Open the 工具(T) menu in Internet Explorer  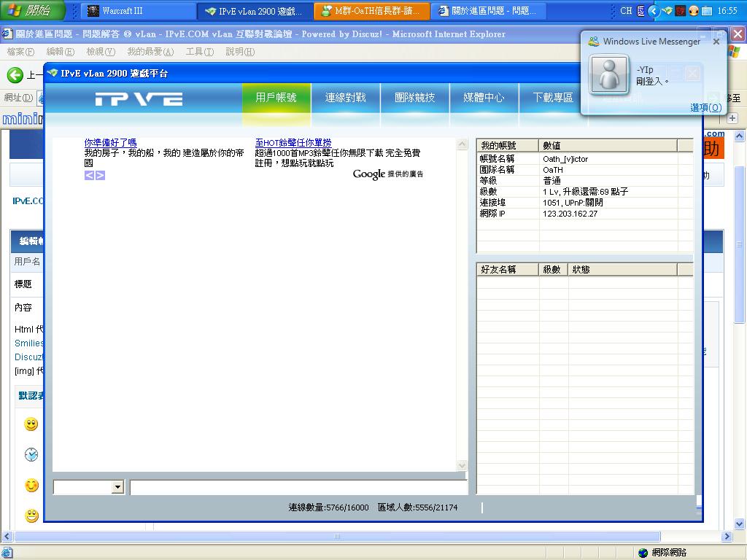tap(200, 52)
